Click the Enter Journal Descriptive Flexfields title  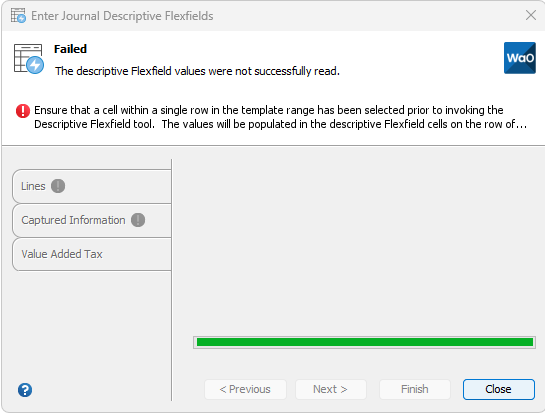tap(122, 16)
